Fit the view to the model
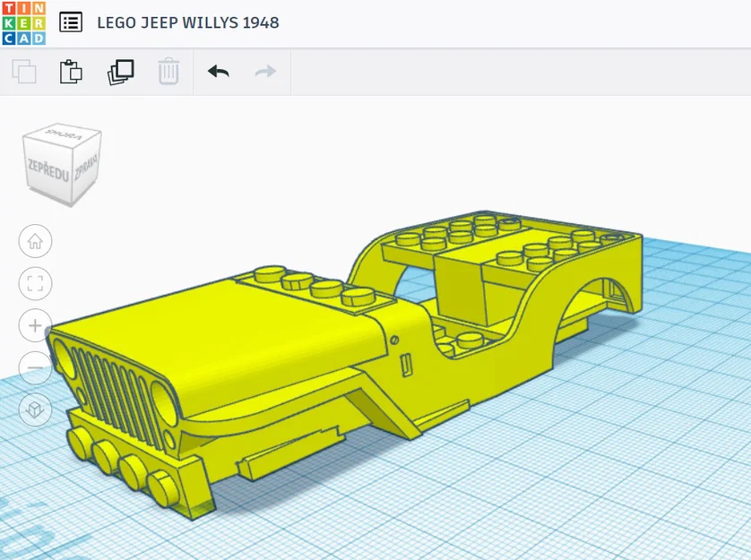This screenshot has width=751, height=560. tap(33, 283)
